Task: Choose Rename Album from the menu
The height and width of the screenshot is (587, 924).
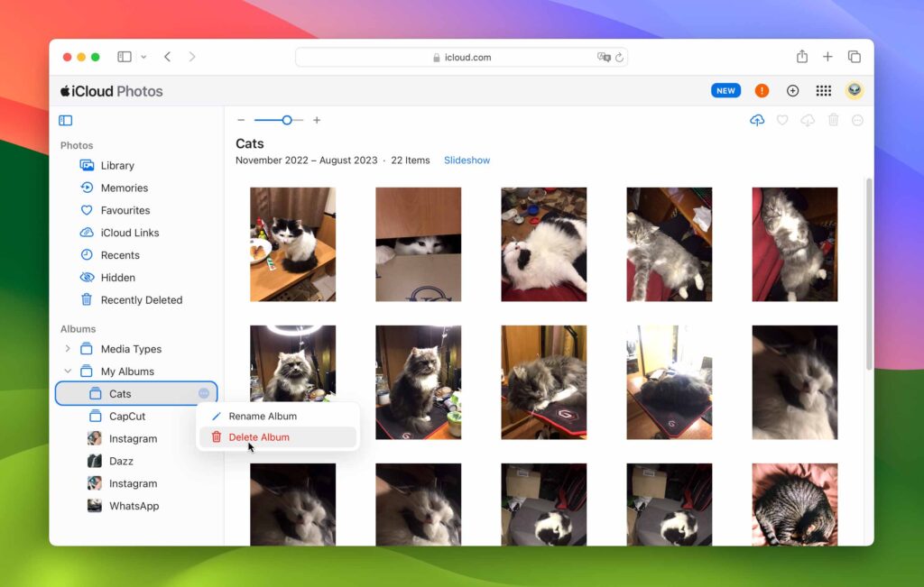Action: pos(263,417)
